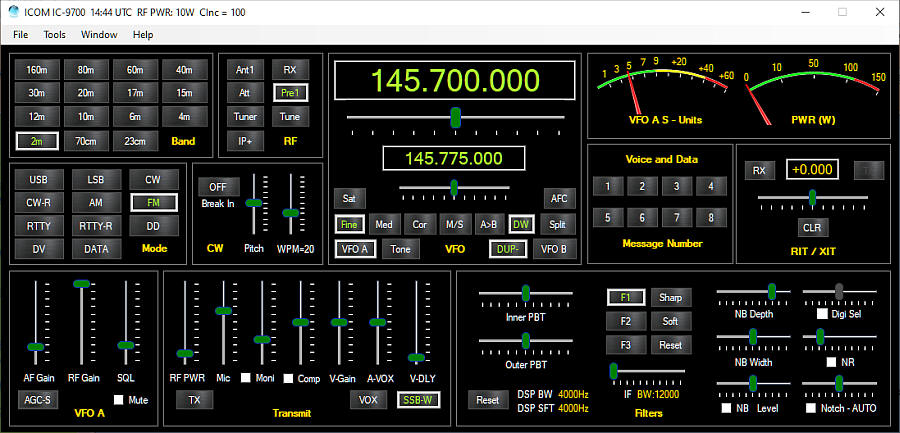Click the AF Gain slider
900x433 pixels.
36,346
